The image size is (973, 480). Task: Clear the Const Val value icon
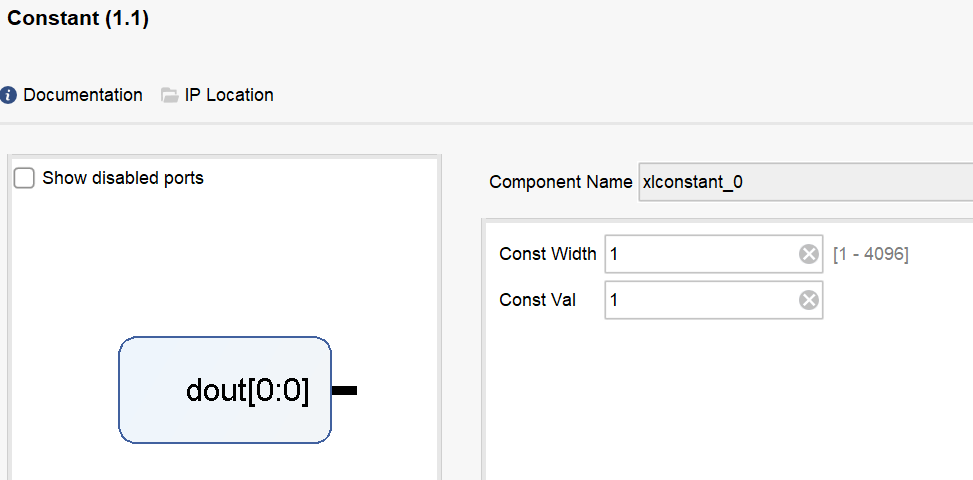809,300
